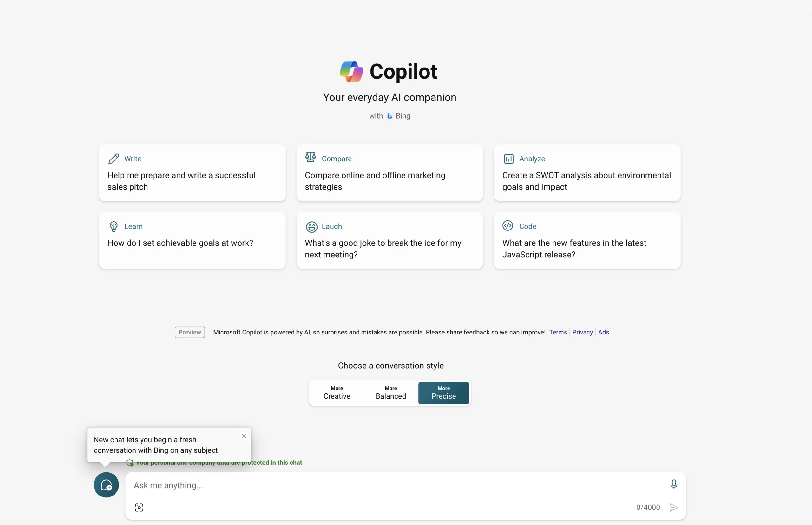Select More Balanced conversation style
Viewport: 812px width, 525px height.
tap(390, 393)
